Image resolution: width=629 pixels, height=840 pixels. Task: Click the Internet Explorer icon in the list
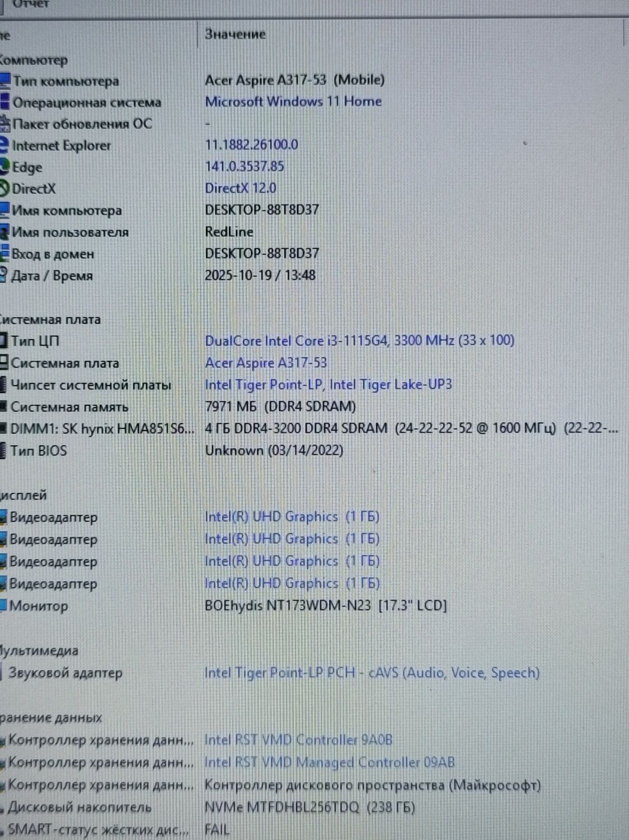pyautogui.click(x=4, y=146)
